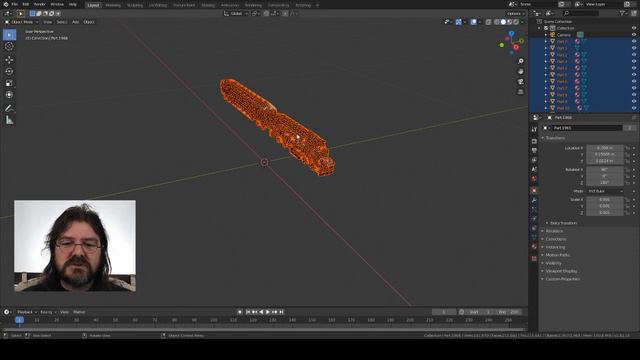Select the Rotate tool
The width and height of the screenshot is (640, 360).
[x=9, y=71]
